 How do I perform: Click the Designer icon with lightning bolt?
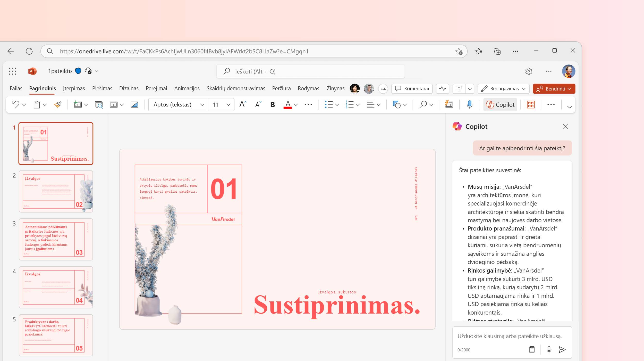pos(449,104)
